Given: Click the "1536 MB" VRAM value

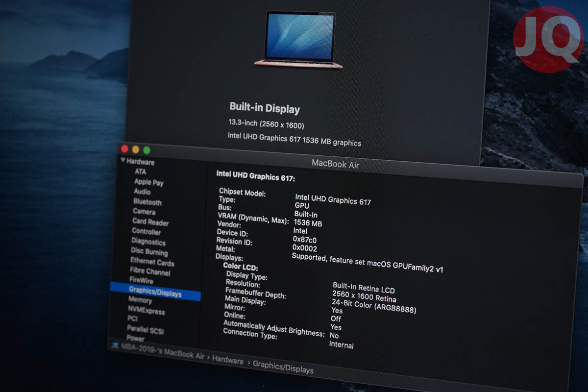Looking at the screenshot, I should (x=308, y=223).
